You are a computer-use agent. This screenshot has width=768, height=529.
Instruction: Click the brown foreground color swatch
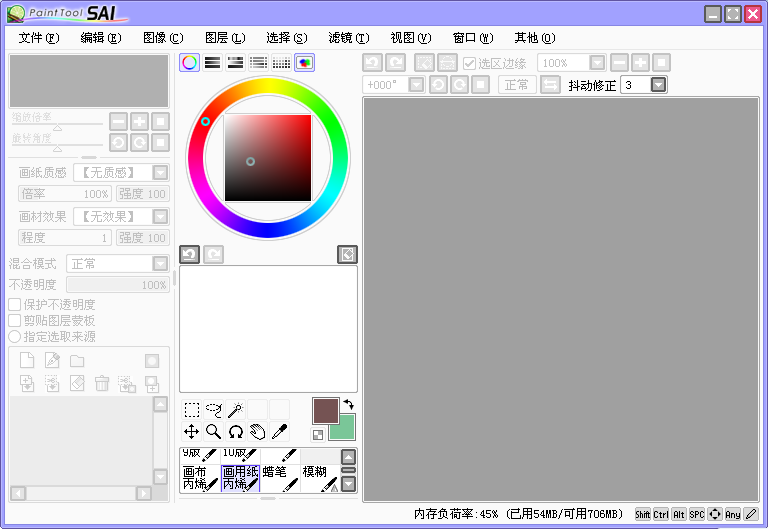coord(326,410)
